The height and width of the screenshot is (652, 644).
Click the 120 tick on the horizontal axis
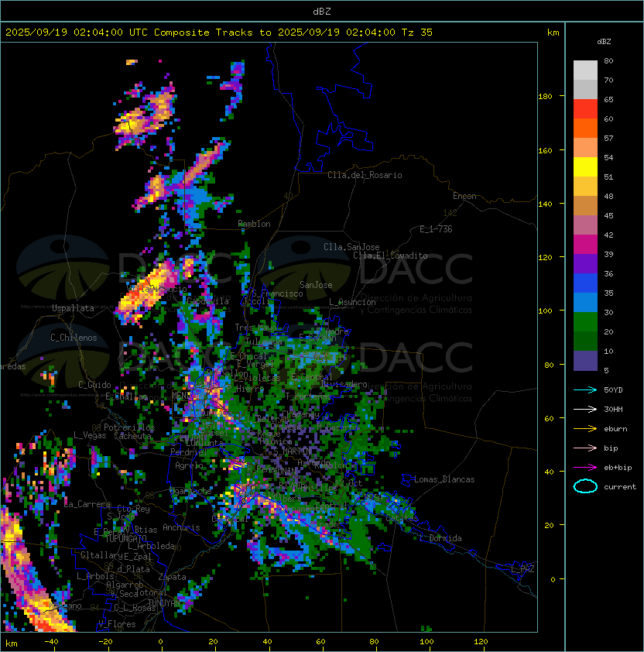(x=481, y=642)
